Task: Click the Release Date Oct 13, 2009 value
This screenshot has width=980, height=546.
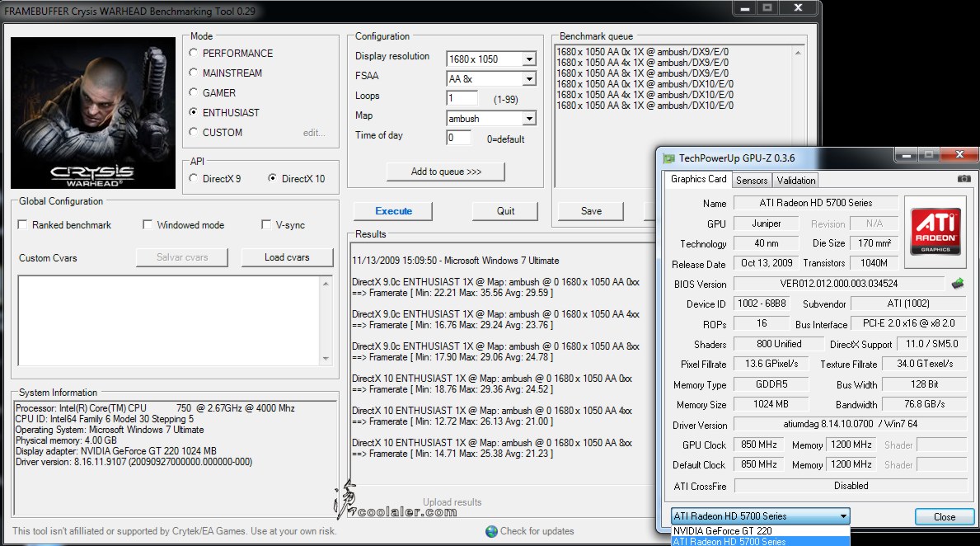Action: [767, 262]
